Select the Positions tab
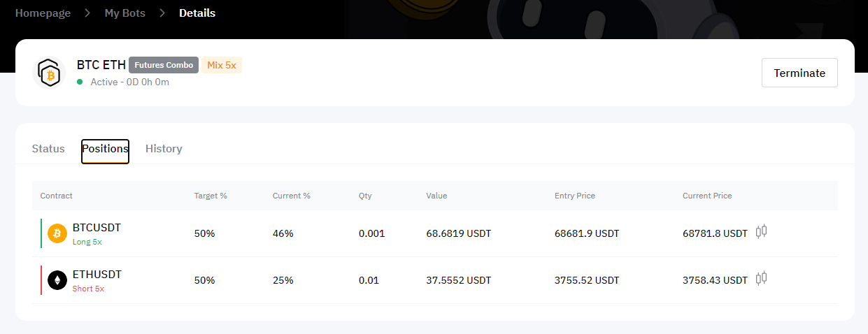This screenshot has width=868, height=334. (x=105, y=149)
